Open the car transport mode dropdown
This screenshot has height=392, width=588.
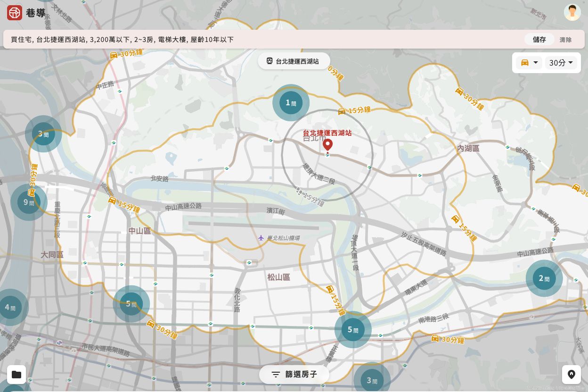(529, 63)
